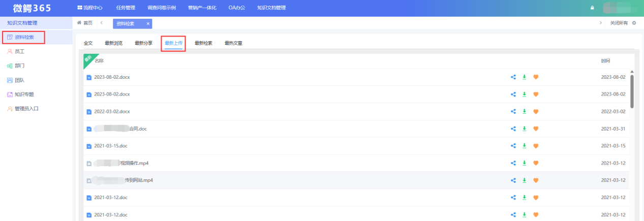Download the 视频操作.mp4 video file
The image size is (644, 221).
pos(524,163)
